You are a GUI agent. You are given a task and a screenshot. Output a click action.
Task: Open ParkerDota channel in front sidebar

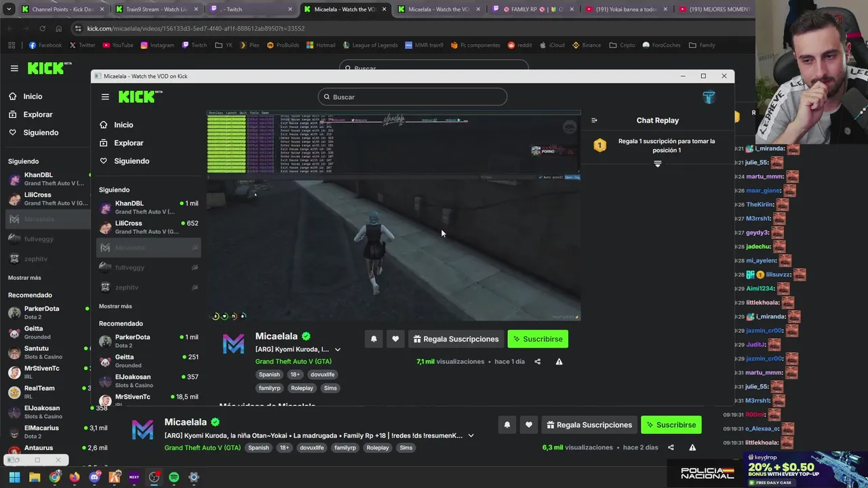[149, 341]
